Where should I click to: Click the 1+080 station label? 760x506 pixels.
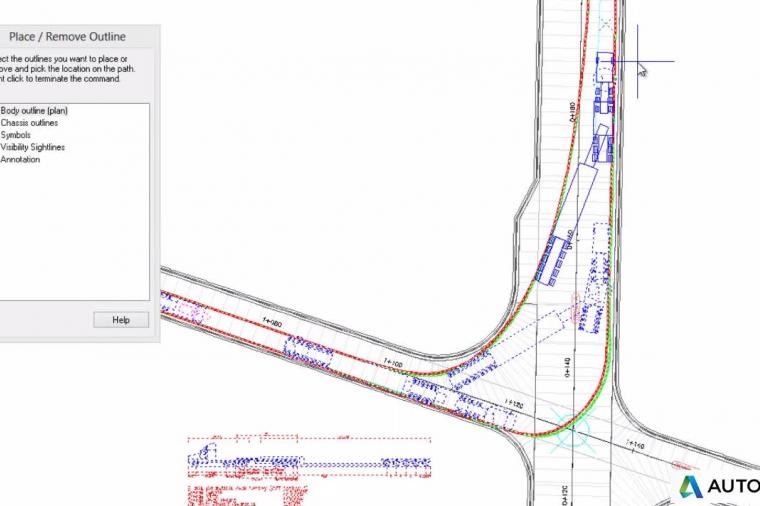(x=272, y=324)
